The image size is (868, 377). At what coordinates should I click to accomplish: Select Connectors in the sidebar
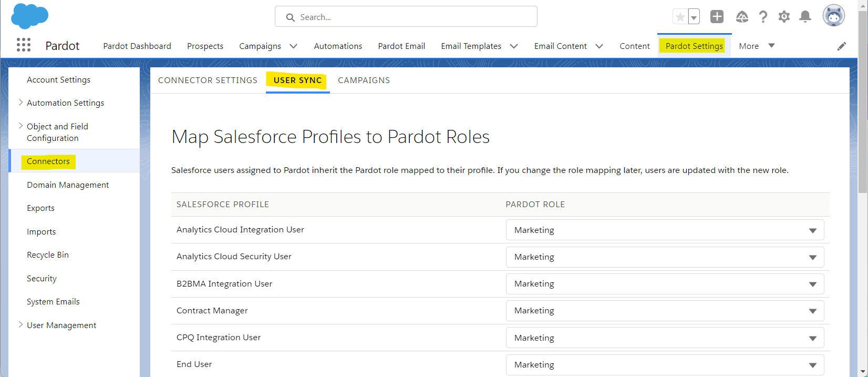pyautogui.click(x=48, y=161)
